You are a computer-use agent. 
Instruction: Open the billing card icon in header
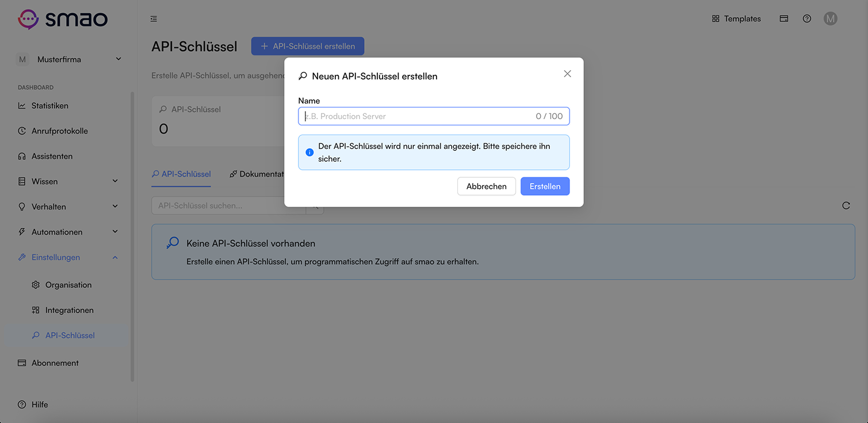(x=783, y=19)
